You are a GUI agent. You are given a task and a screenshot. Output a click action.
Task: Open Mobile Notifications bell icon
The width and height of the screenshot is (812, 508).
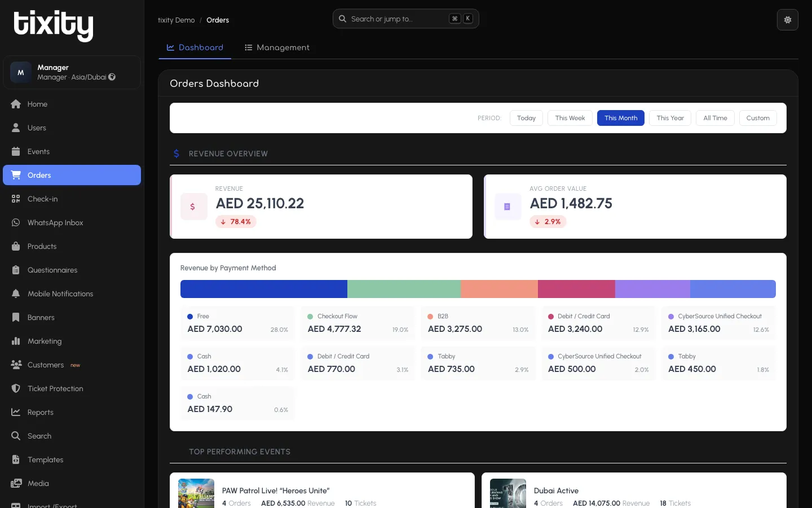(x=16, y=294)
